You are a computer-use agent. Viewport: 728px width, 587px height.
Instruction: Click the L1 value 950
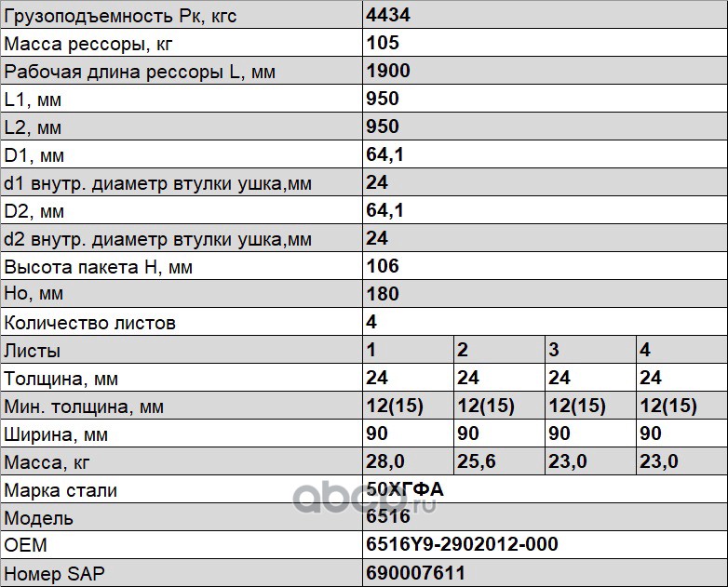coord(383,99)
